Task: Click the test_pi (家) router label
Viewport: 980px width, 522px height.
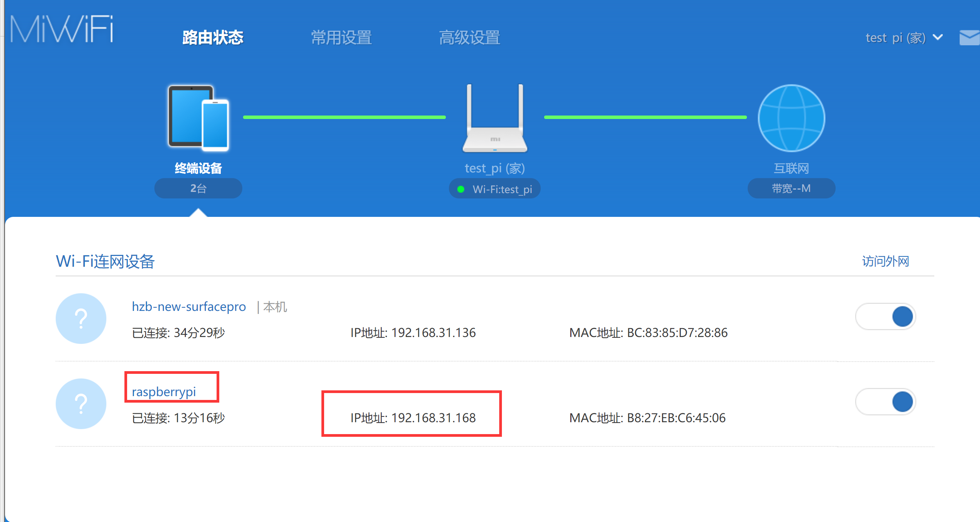Action: click(x=495, y=168)
